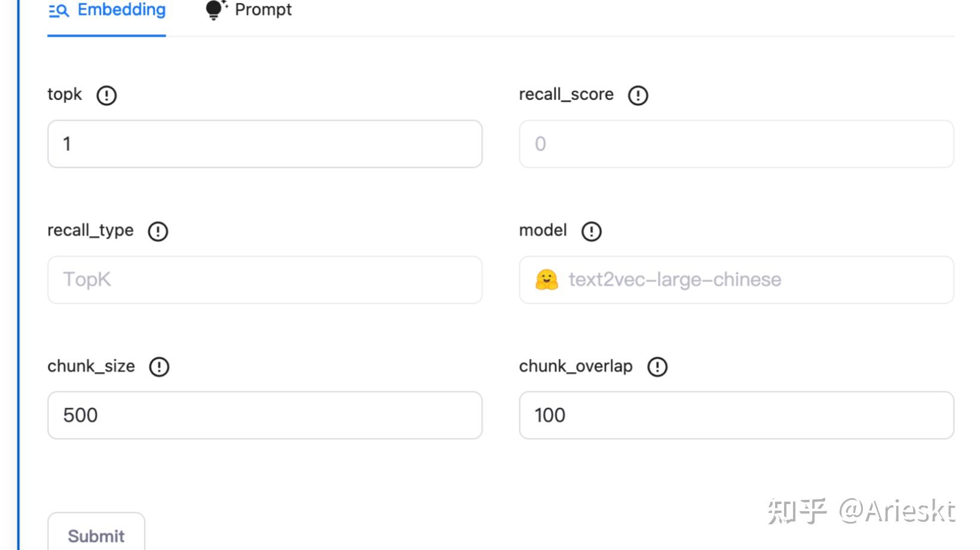Click the Embedding tab search icon

[59, 10]
